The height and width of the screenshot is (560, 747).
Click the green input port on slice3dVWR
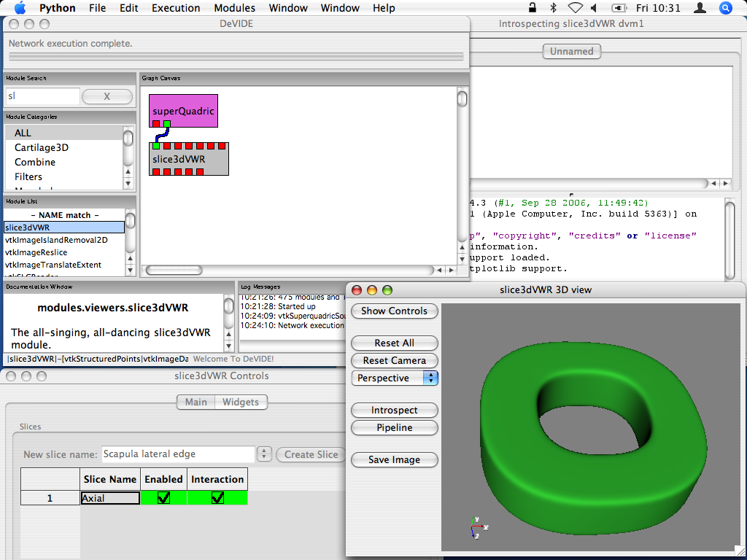[x=156, y=146]
